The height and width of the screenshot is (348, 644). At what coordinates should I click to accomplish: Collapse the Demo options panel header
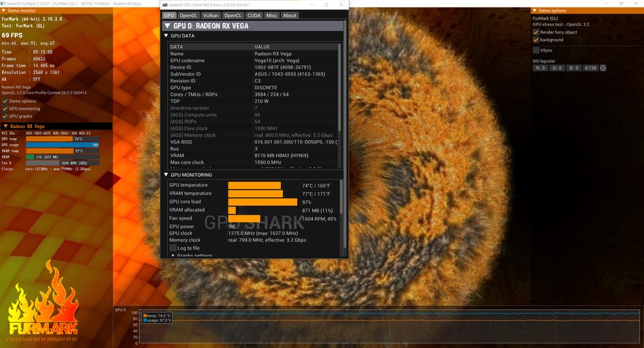coord(535,11)
